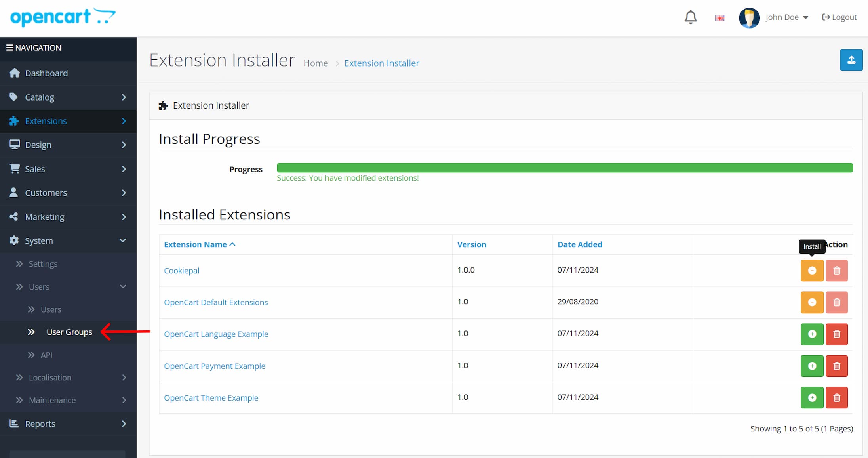Select User Groups in sidebar
This screenshot has width=868, height=458.
point(69,332)
